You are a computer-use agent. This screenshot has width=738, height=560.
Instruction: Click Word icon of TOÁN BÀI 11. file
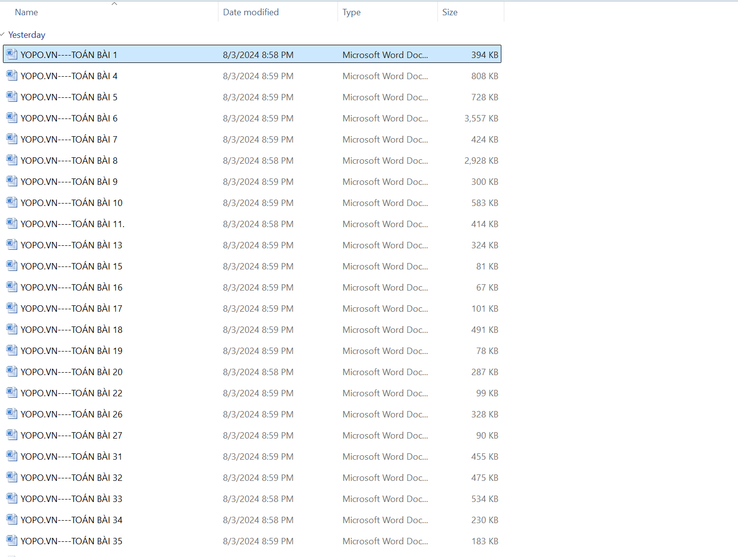[x=12, y=223]
